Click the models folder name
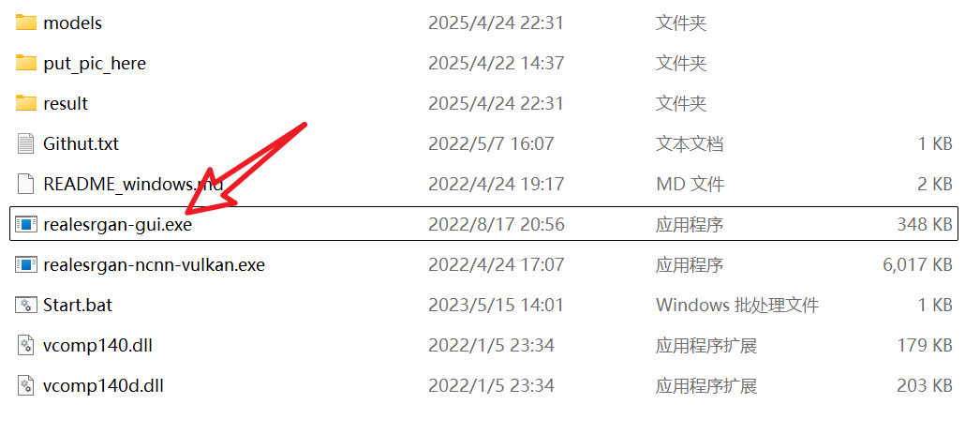This screenshot has width=980, height=434. coord(72,23)
